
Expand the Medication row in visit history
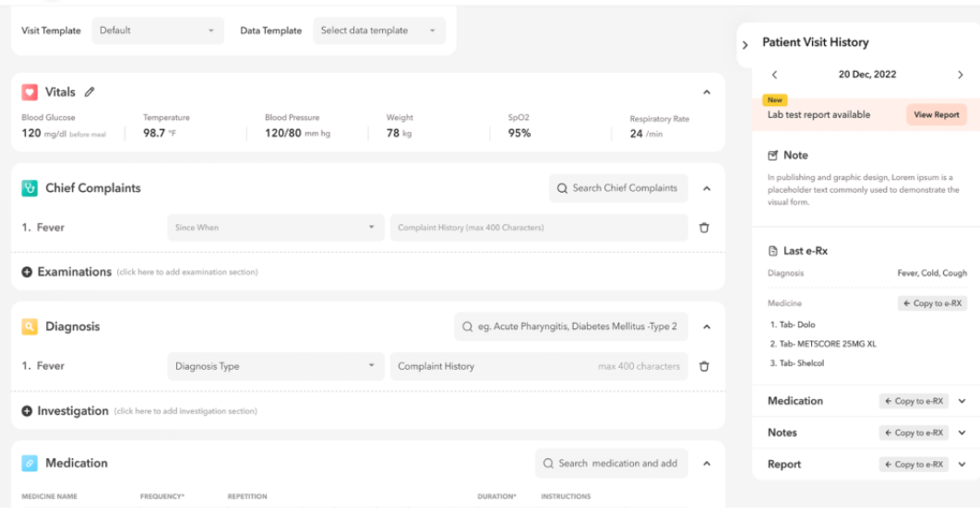click(962, 401)
